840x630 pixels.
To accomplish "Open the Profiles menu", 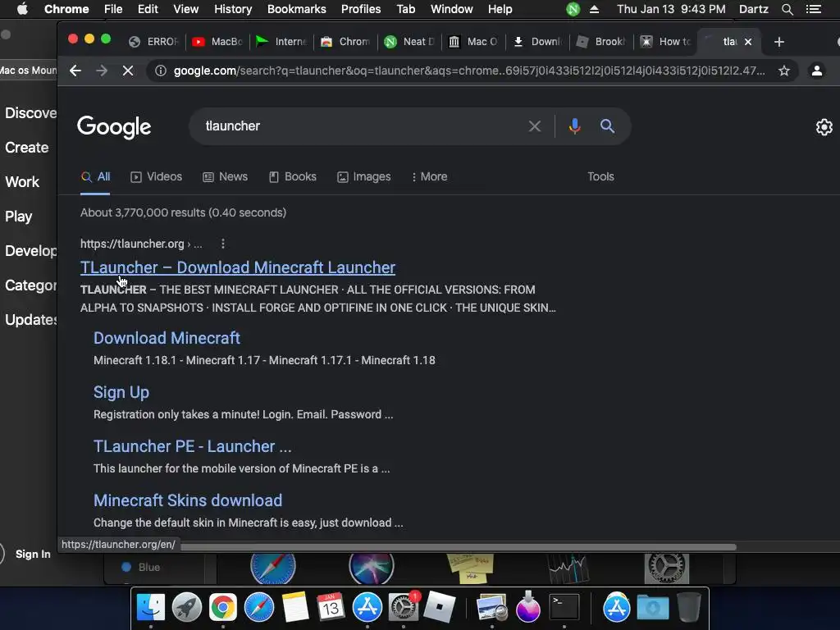I will pyautogui.click(x=361, y=9).
